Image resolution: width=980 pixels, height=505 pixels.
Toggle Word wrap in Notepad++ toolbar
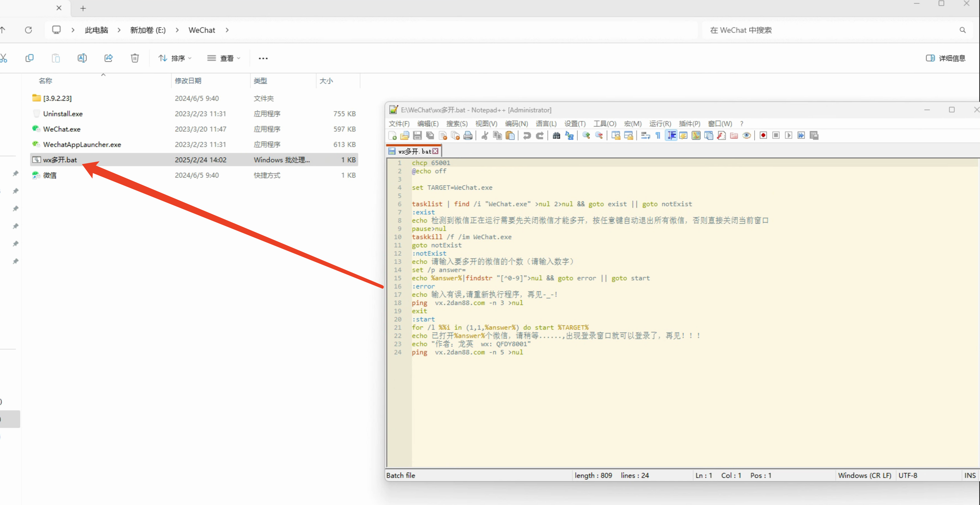point(645,135)
